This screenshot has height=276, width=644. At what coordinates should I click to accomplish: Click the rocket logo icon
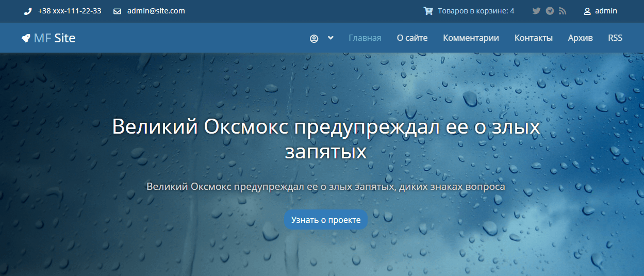(25, 38)
